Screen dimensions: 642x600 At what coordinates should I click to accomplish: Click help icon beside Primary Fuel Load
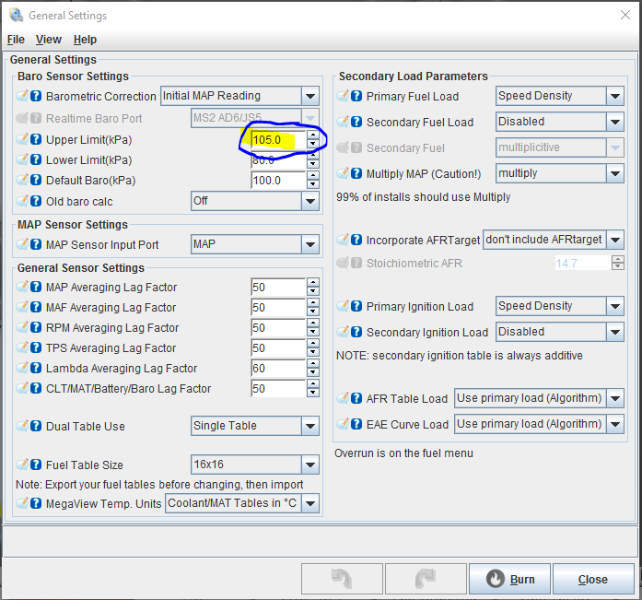coord(357,96)
